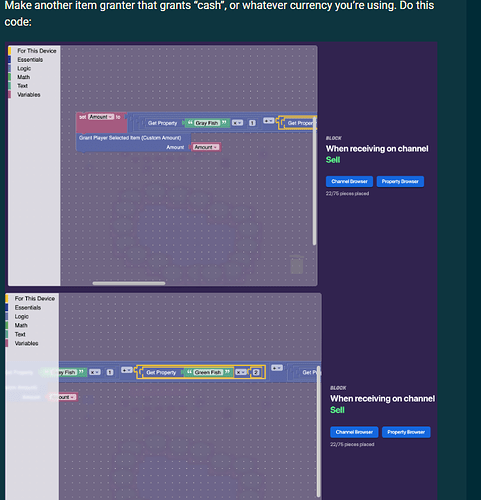Open the Text category in lower editor
Viewport: 481px width, 500px height.
point(20,334)
